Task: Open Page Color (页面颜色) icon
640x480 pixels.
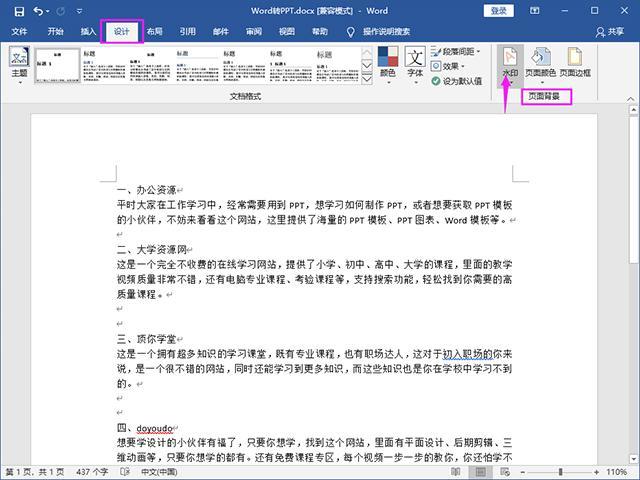Action: [540, 57]
